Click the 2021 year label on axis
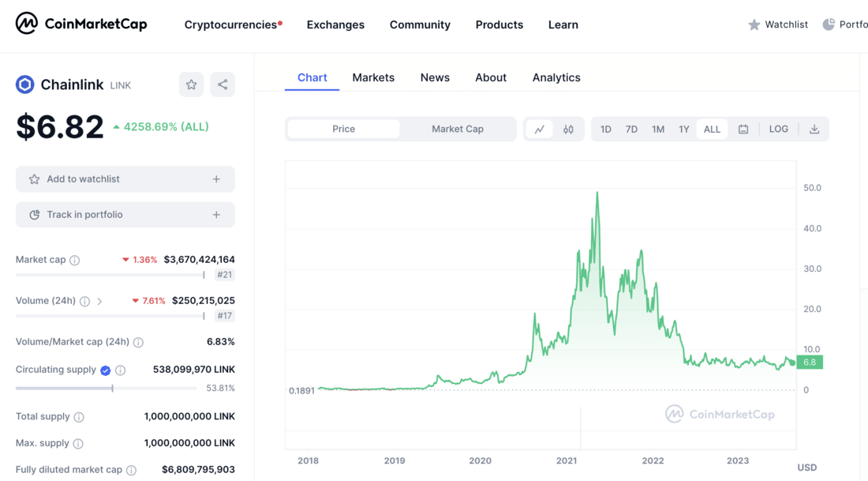The image size is (868, 481). point(567,460)
